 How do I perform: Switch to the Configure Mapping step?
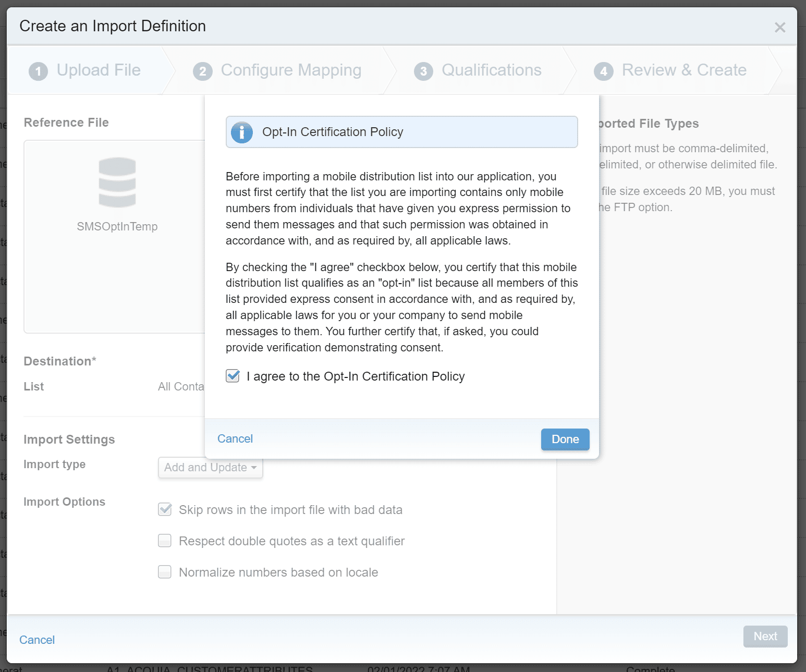pos(291,70)
